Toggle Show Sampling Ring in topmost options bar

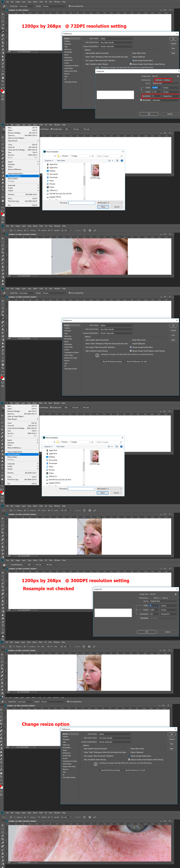click(x=70, y=6)
